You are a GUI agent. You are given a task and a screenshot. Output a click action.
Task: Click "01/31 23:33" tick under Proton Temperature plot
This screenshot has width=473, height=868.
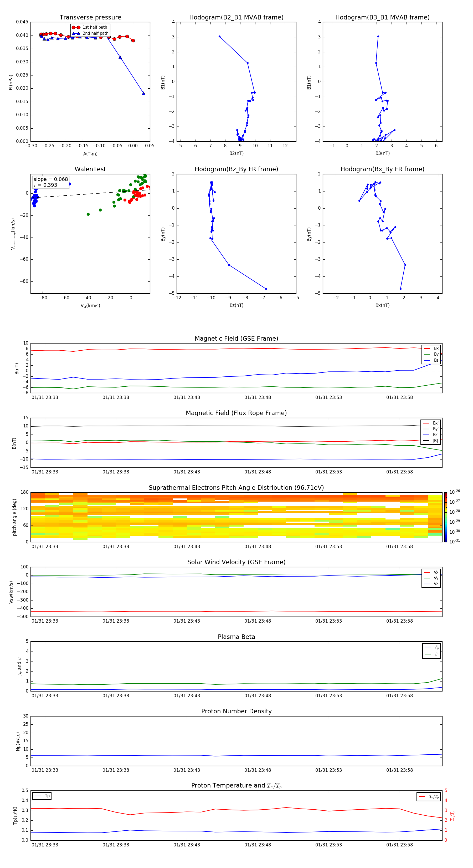pyautogui.click(x=45, y=845)
